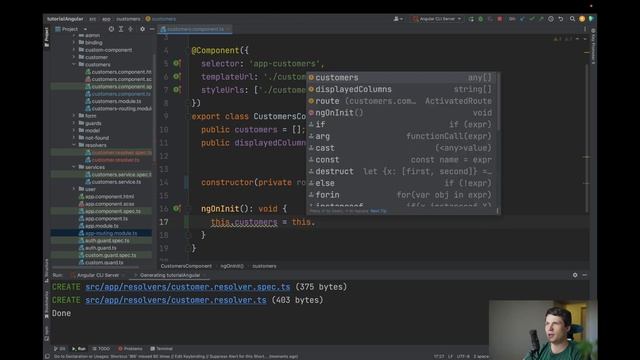
Task: Open the Terminal tool window
Action: point(162,349)
